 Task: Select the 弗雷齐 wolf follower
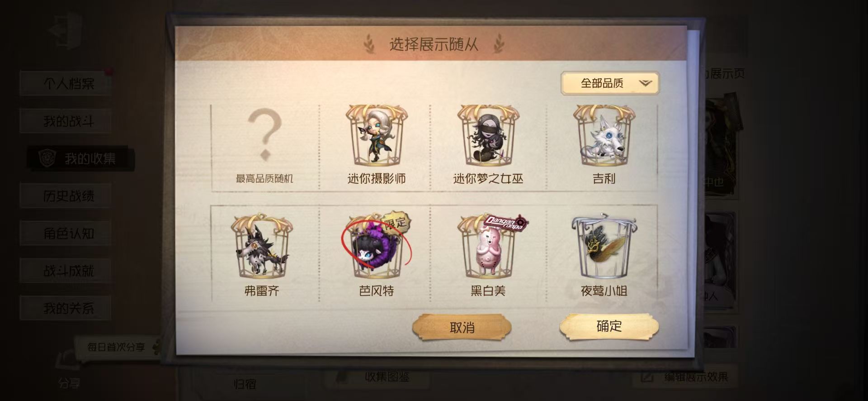pyautogui.click(x=261, y=247)
